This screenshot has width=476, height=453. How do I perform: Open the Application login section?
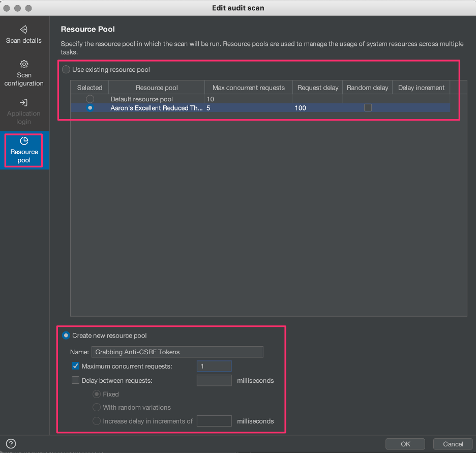click(x=24, y=112)
